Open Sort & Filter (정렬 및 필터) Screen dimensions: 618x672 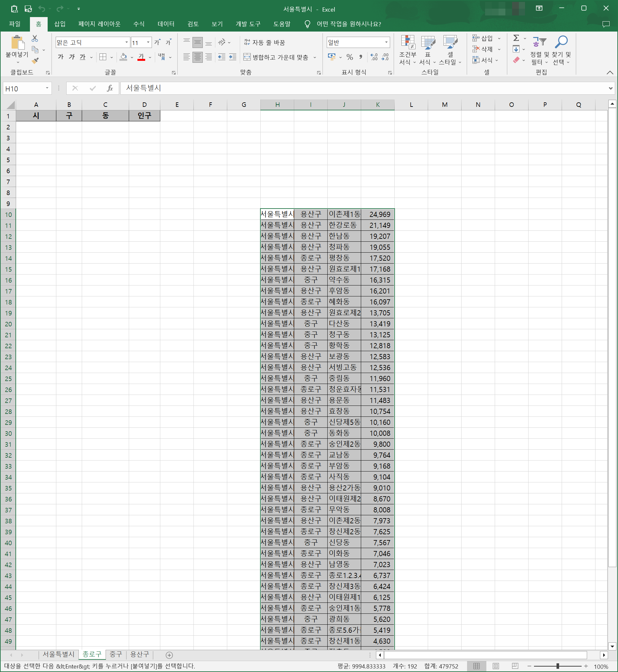(539, 50)
